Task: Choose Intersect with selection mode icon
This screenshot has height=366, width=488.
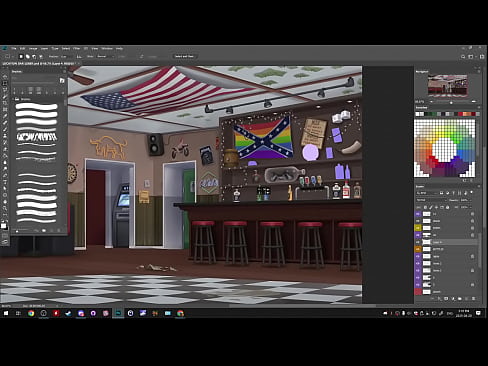Action: coord(41,57)
